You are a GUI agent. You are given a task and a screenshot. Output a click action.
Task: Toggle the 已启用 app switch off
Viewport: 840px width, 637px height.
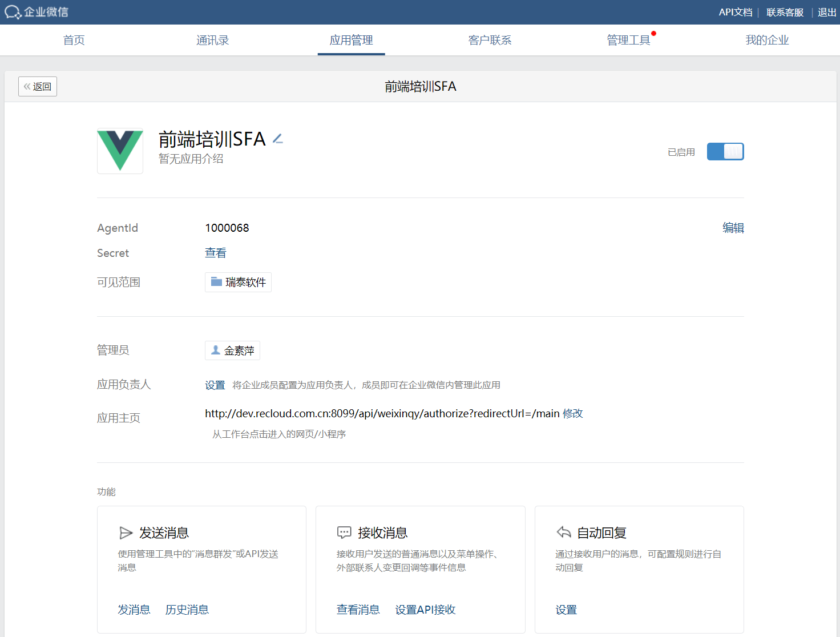[x=725, y=151]
